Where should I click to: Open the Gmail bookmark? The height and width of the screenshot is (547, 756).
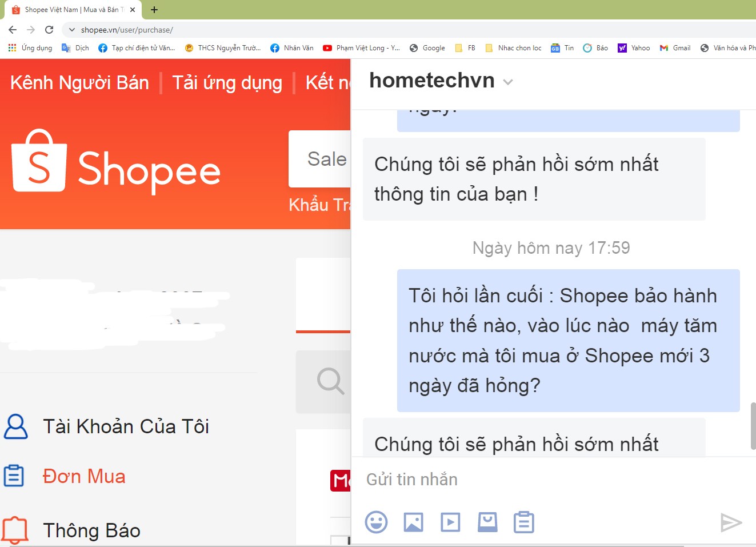pos(675,48)
